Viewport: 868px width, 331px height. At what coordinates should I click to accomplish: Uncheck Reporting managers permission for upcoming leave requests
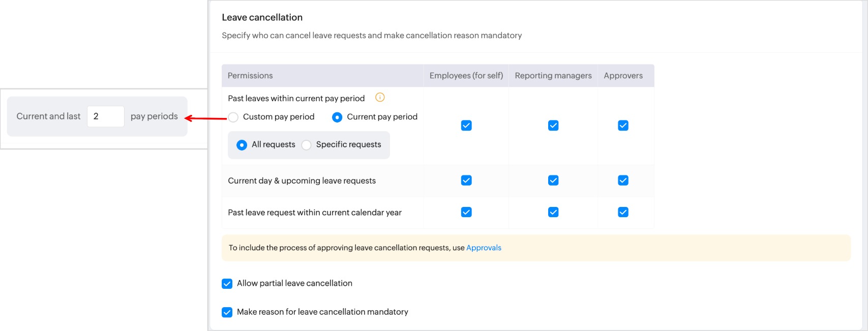(553, 180)
